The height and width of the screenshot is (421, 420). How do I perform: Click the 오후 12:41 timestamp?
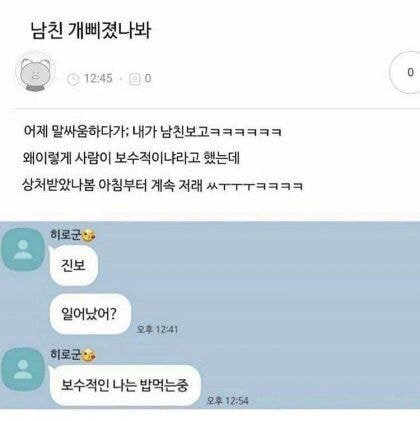point(157,329)
